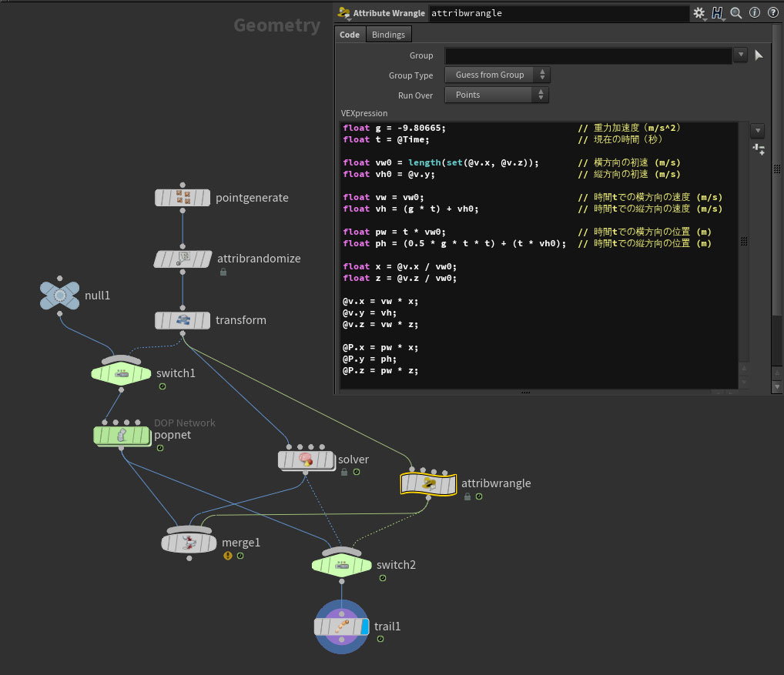Select the switch1 node icon
This screenshot has width=784, height=675.
121,374
